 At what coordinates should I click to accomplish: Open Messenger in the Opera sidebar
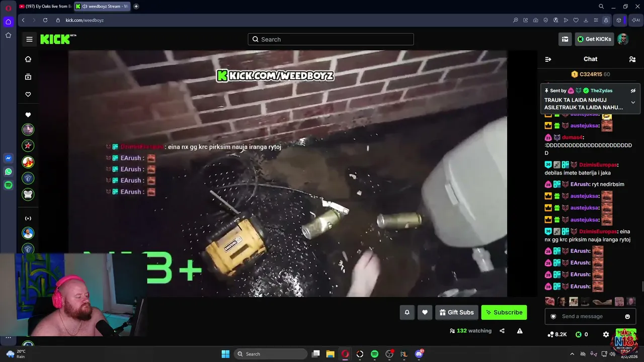click(8, 158)
